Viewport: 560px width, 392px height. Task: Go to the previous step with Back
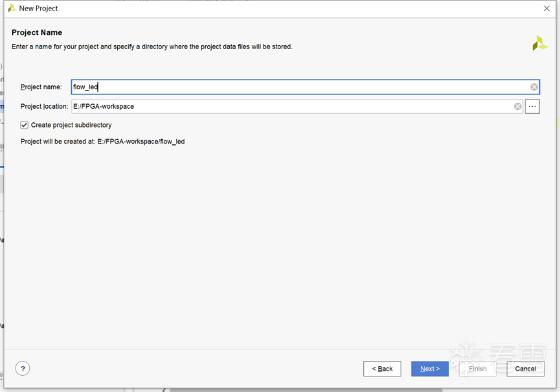pyautogui.click(x=382, y=369)
